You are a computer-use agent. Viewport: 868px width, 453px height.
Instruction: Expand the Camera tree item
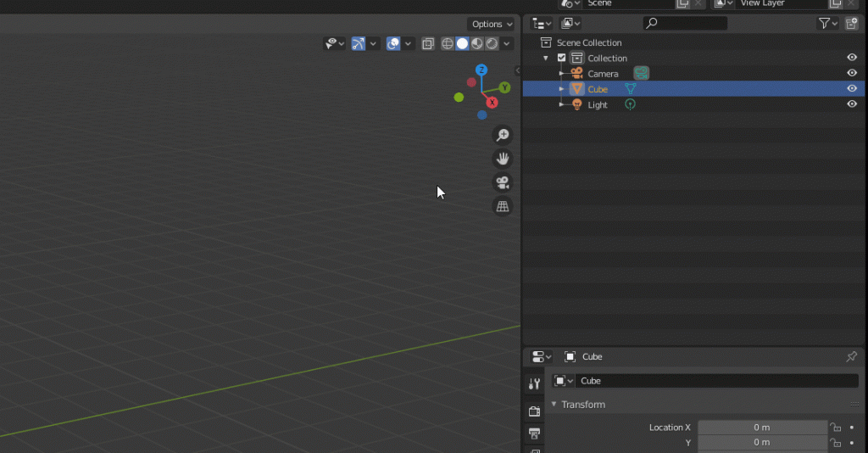[x=561, y=74]
